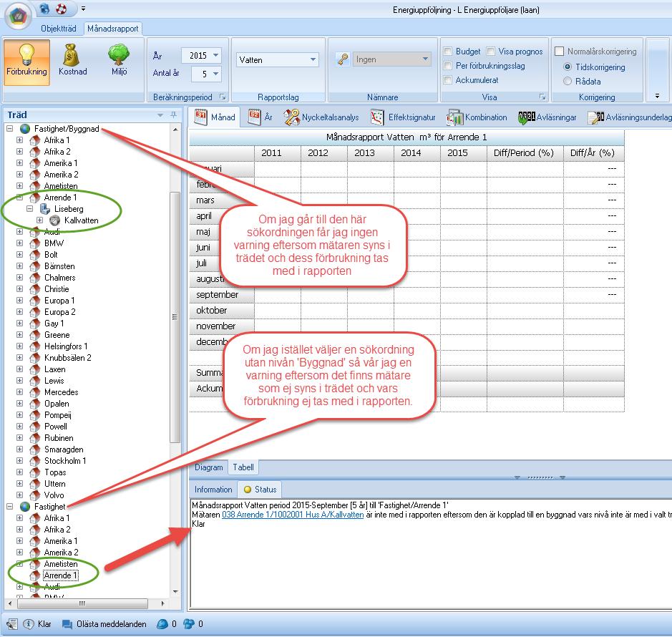Image resolution: width=672 pixels, height=637 pixels.
Task: Open the Diagram tab
Action: [209, 467]
